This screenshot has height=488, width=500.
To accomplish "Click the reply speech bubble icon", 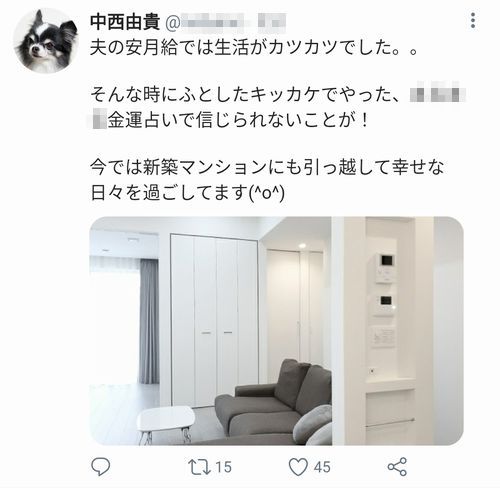I will click(x=101, y=466).
